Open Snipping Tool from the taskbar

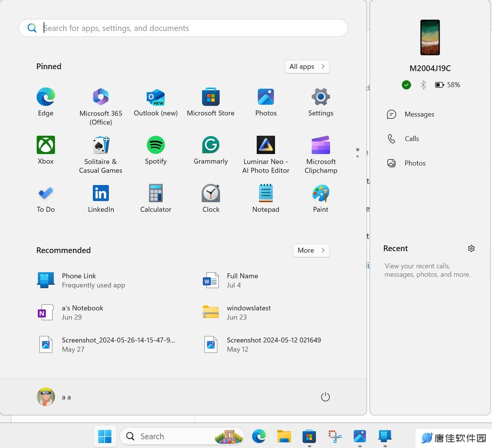pyautogui.click(x=335, y=436)
